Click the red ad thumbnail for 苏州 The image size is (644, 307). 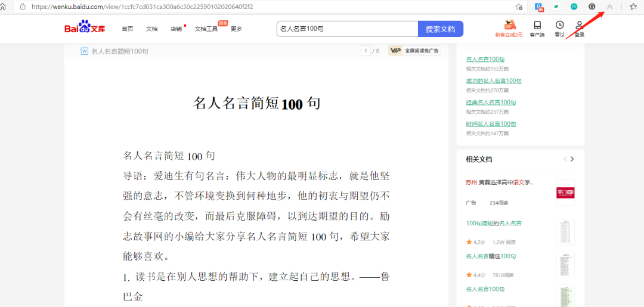click(x=565, y=193)
